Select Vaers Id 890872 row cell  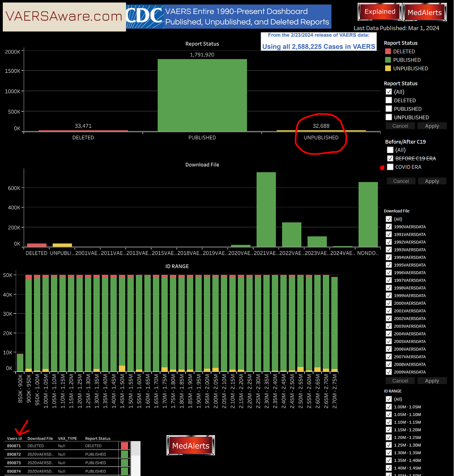tap(14, 454)
